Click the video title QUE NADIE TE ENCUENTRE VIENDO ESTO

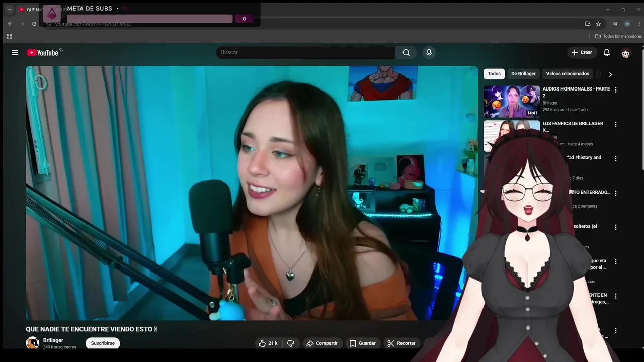coord(92,329)
